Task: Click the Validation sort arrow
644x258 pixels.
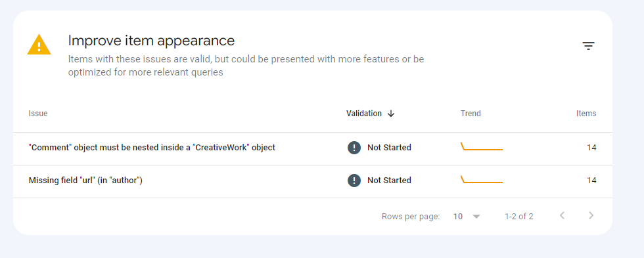Action: pyautogui.click(x=391, y=114)
